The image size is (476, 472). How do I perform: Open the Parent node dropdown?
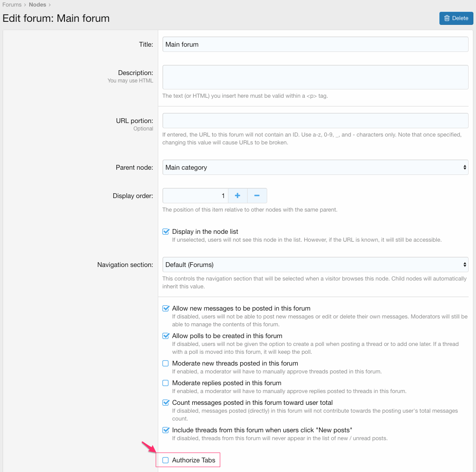[315, 168]
